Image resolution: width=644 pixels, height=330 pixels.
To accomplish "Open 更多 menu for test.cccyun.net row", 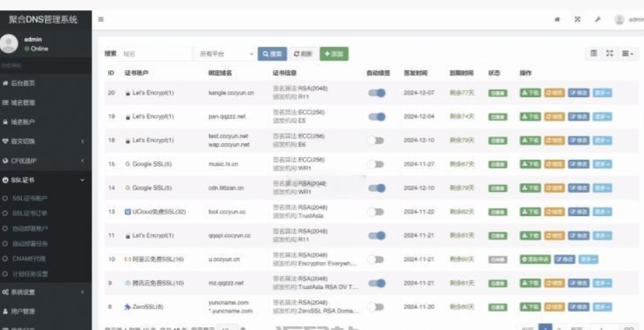I will pyautogui.click(x=602, y=140).
